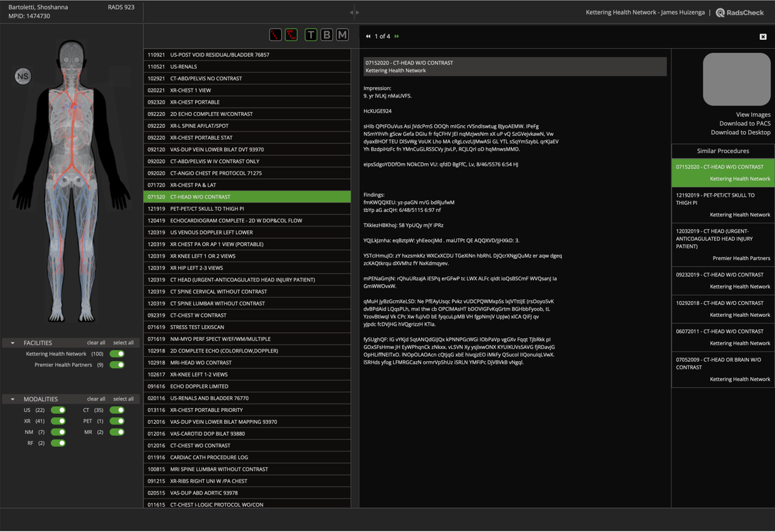Turn off the RF modality toggle

click(58, 443)
